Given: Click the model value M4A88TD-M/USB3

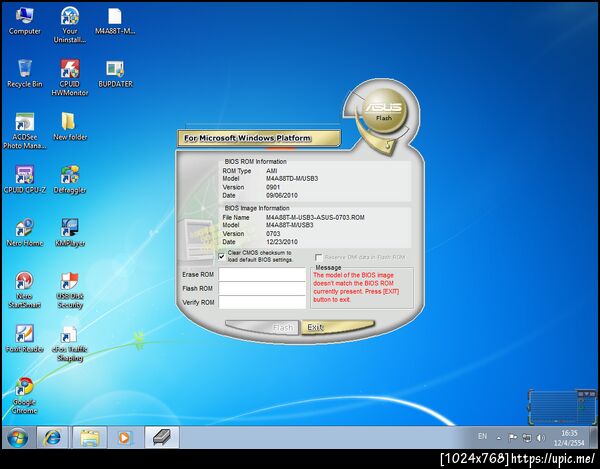Looking at the screenshot, I should coord(292,179).
